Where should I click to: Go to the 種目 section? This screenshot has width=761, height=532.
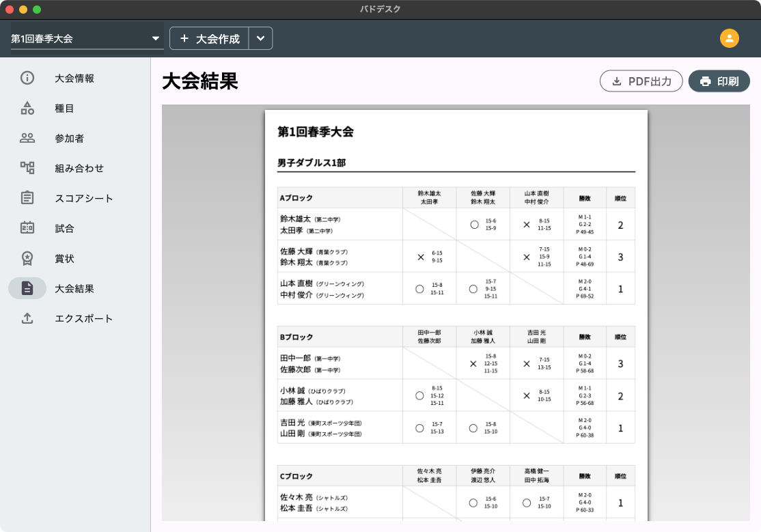(64, 109)
